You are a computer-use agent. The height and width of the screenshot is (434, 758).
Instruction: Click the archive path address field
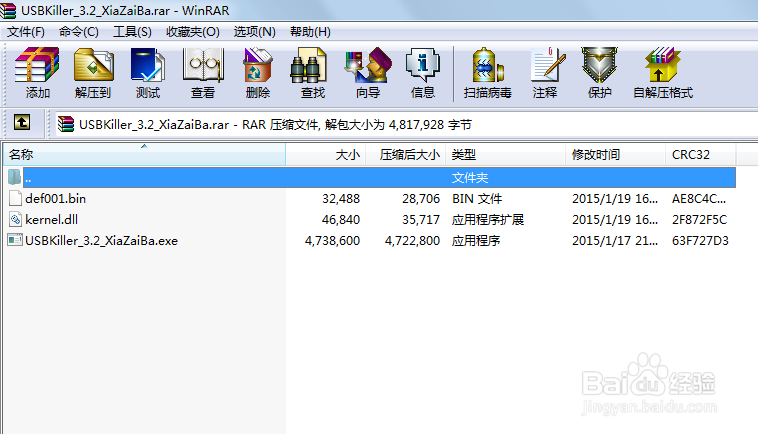(x=406, y=125)
